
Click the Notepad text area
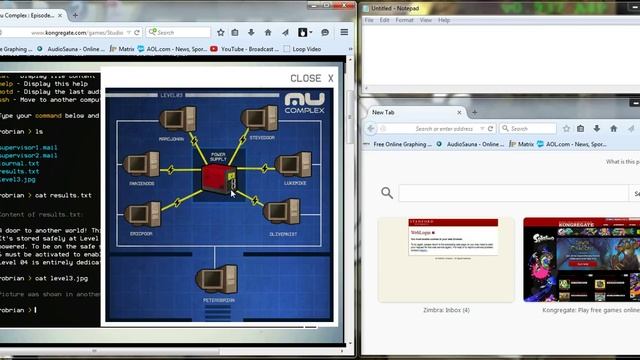pos(501,55)
